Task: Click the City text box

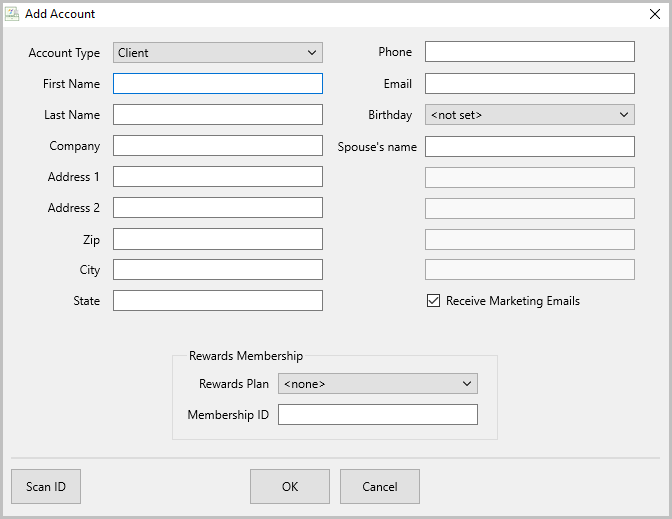Action: click(218, 270)
